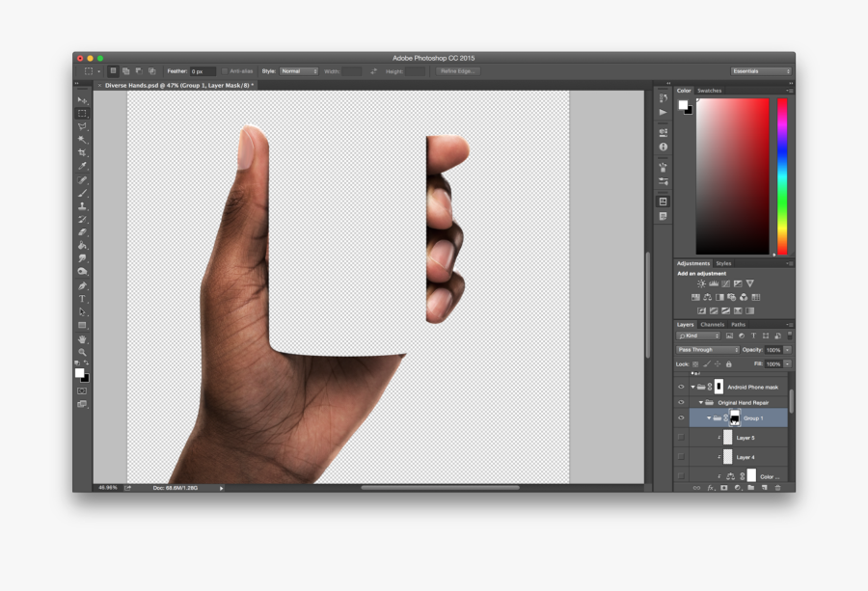The image size is (868, 591).
Task: Collapse the Group 1 folder
Action: pyautogui.click(x=710, y=418)
